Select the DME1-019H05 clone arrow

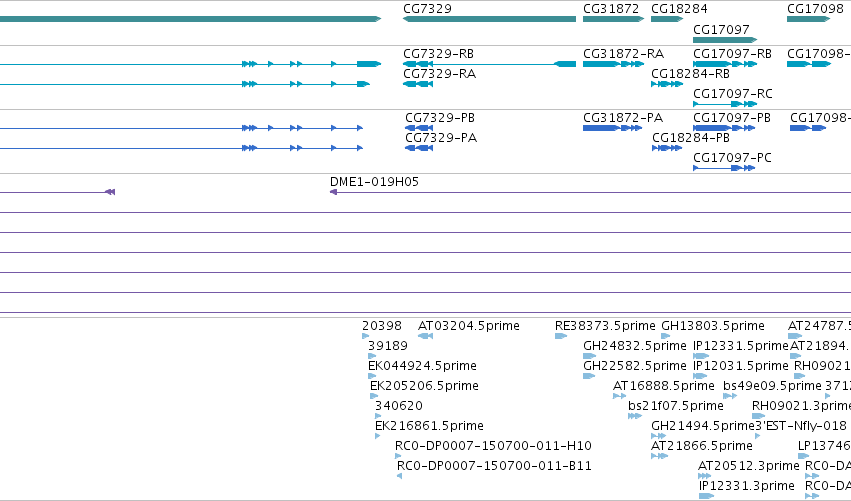coord(333,192)
